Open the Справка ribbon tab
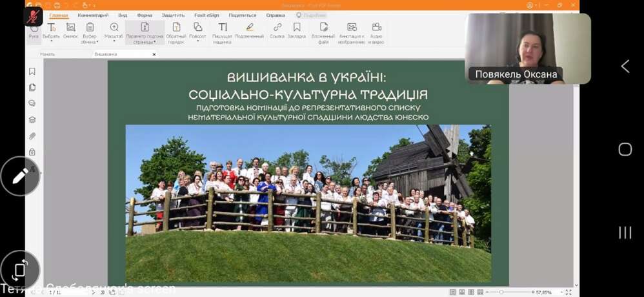The image size is (644, 297). click(x=275, y=15)
